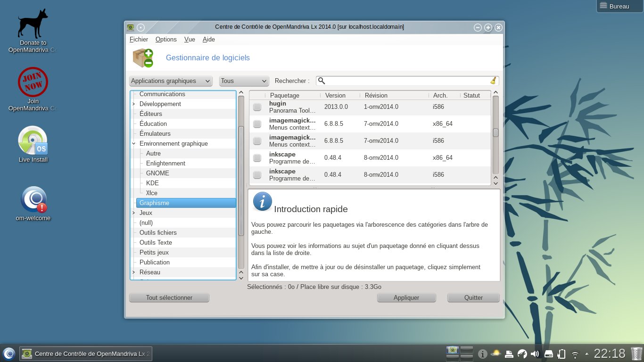This screenshot has width=644, height=362.
Task: Open the Options menu
Action: (x=166, y=40)
